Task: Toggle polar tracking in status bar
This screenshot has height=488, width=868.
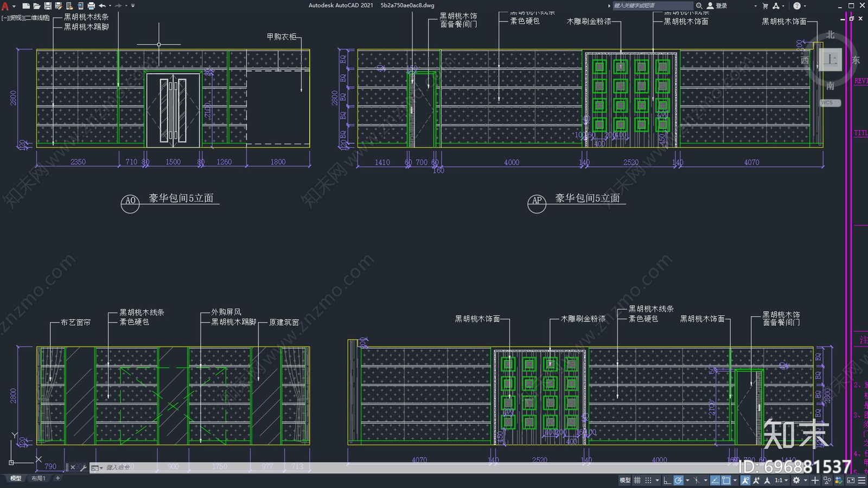Action: point(678,480)
